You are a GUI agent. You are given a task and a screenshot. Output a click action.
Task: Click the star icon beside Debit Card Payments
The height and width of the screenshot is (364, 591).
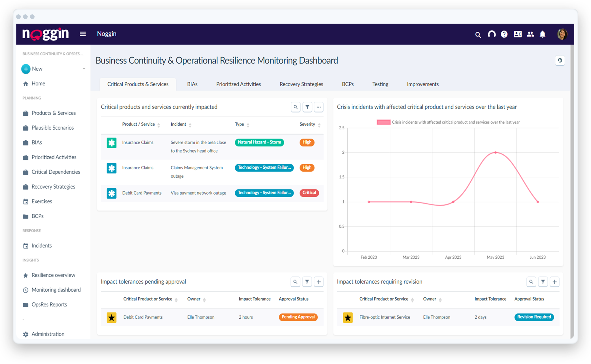tap(111, 317)
